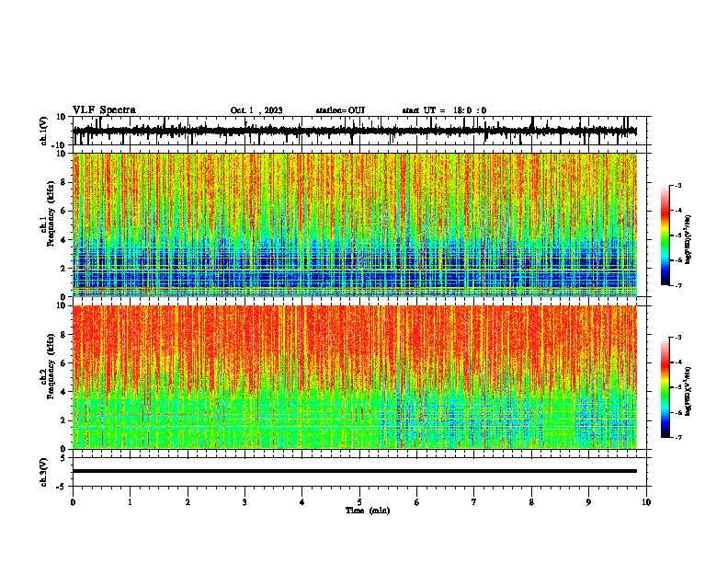Click the flat ch.3 voltage trace
The width and height of the screenshot is (728, 563).
[355, 471]
